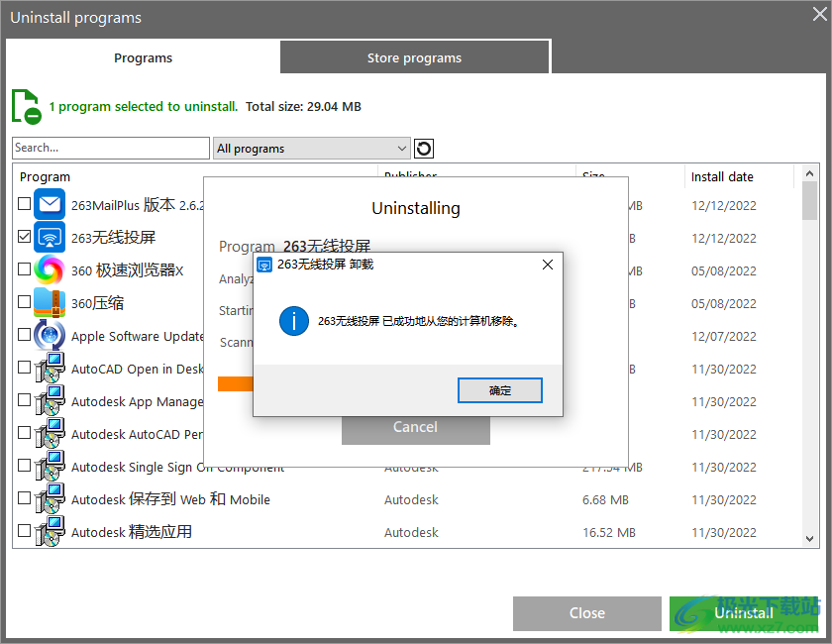Click the 360 极速浏览器X icon

click(50, 269)
